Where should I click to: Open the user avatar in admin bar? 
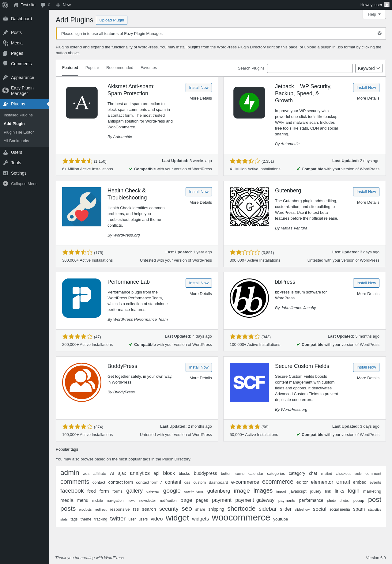pyautogui.click(x=387, y=5)
